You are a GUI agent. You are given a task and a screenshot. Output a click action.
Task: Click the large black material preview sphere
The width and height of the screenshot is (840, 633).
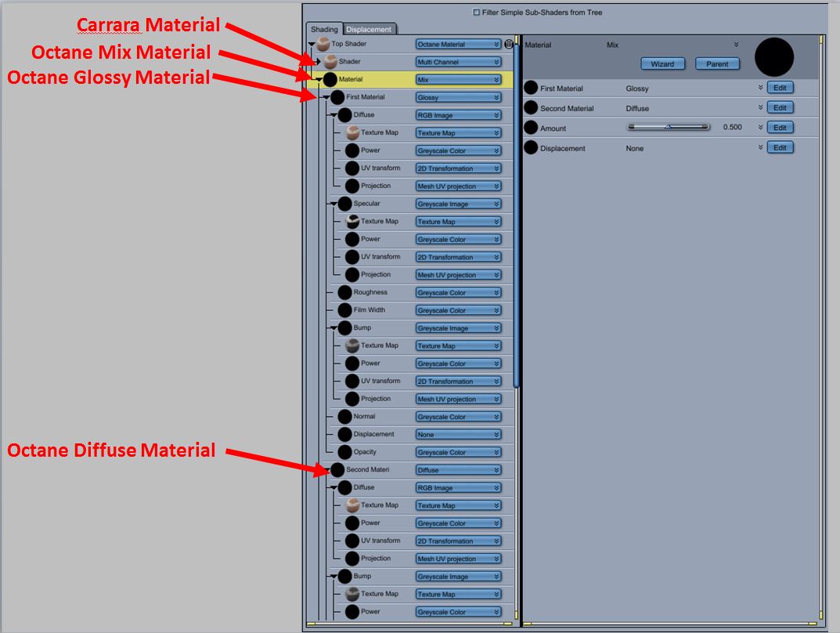pos(773,57)
